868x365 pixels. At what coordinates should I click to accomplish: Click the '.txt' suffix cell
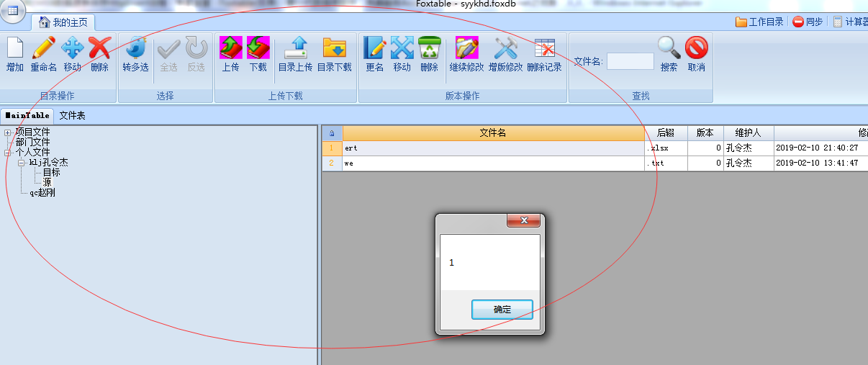[666, 163]
